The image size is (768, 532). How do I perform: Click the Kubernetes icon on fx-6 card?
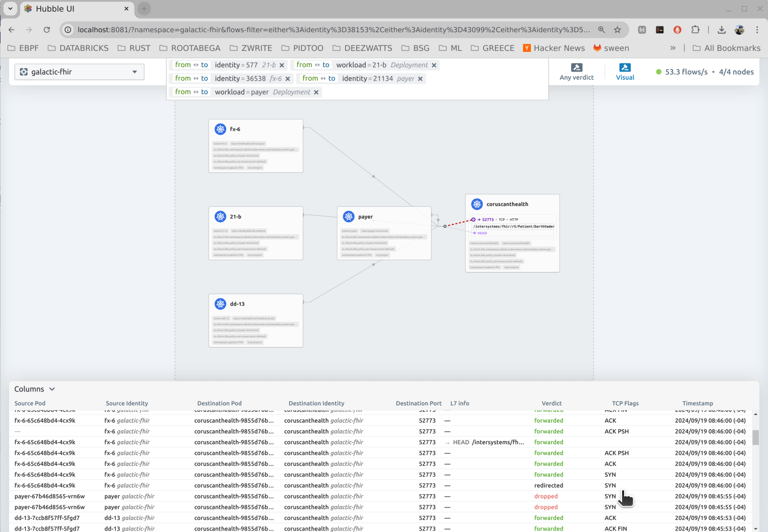(220, 129)
